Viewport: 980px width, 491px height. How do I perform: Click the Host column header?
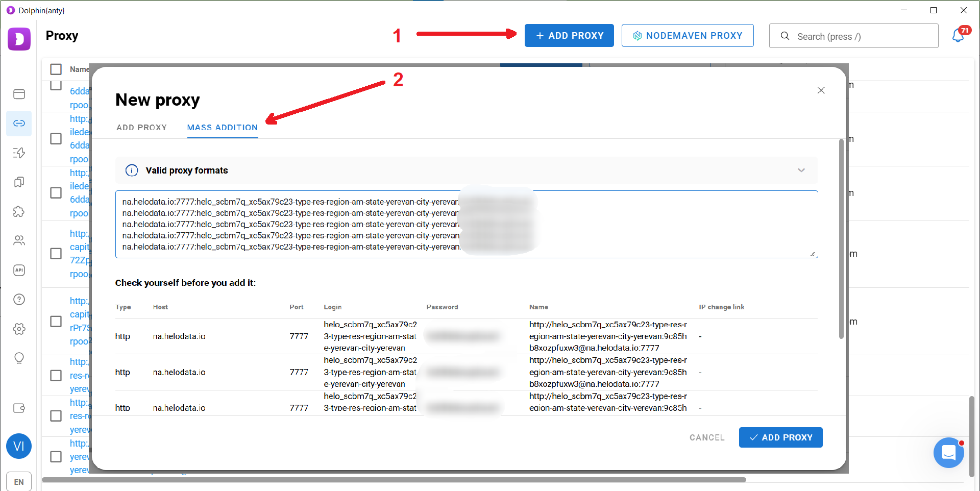pos(160,307)
